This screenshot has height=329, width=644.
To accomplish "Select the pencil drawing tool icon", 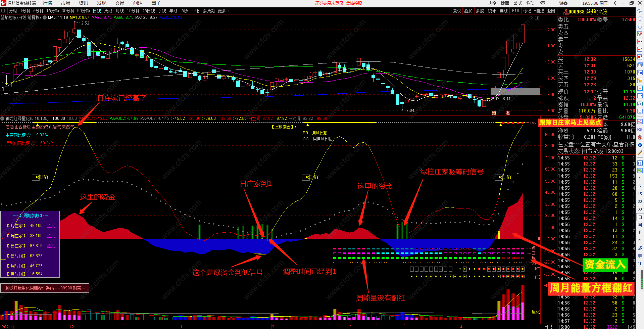I will 640,152.
